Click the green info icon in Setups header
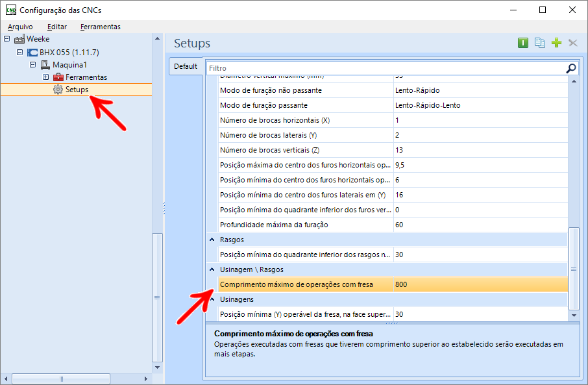This screenshot has width=588, height=385. 522,43
